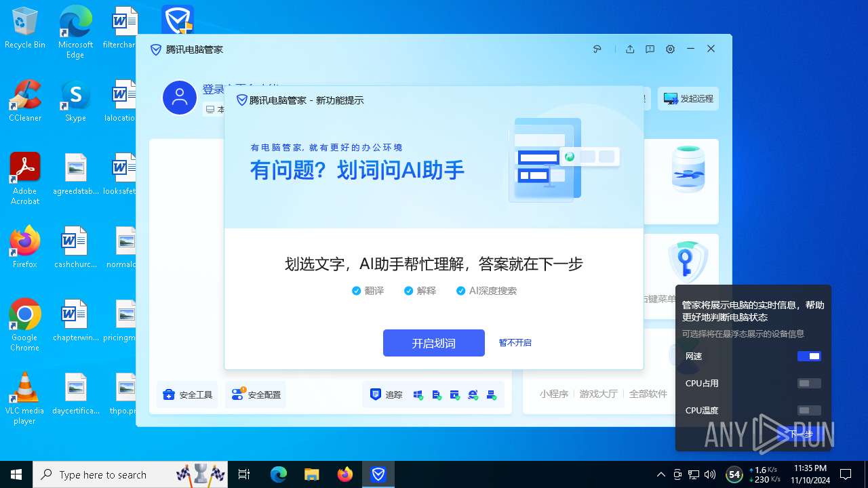The image size is (868, 488).
Task: Open the Windows Start menu
Action: point(16,474)
